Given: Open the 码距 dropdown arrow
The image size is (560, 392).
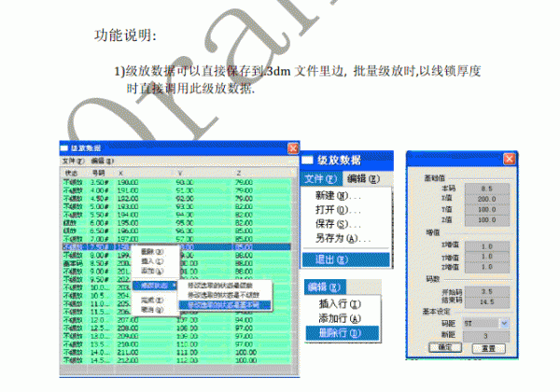Looking at the screenshot, I should pyautogui.click(x=504, y=324).
